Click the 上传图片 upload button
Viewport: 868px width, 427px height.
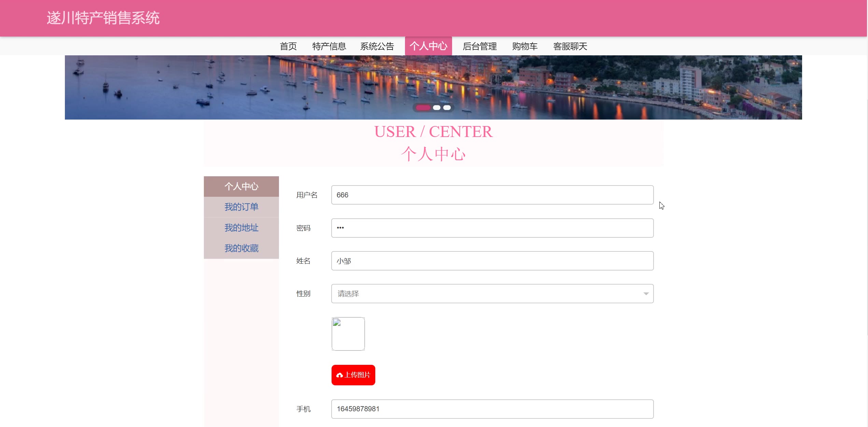tap(353, 375)
